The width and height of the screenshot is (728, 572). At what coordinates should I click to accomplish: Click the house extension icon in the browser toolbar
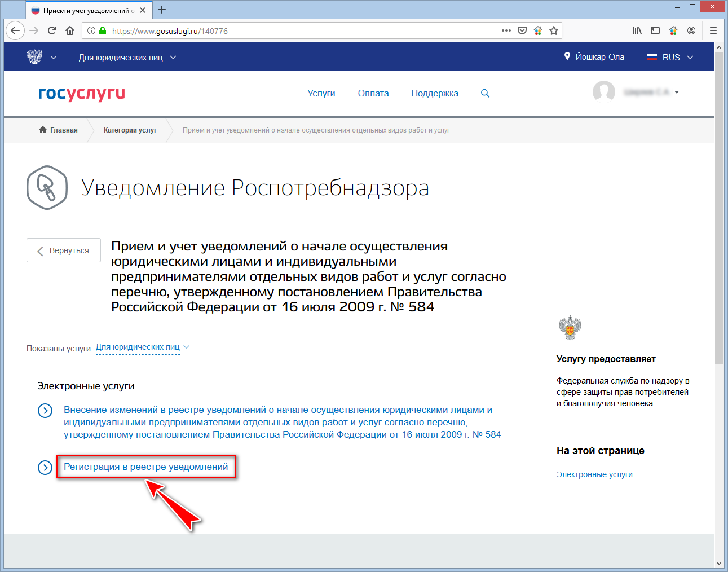(673, 30)
